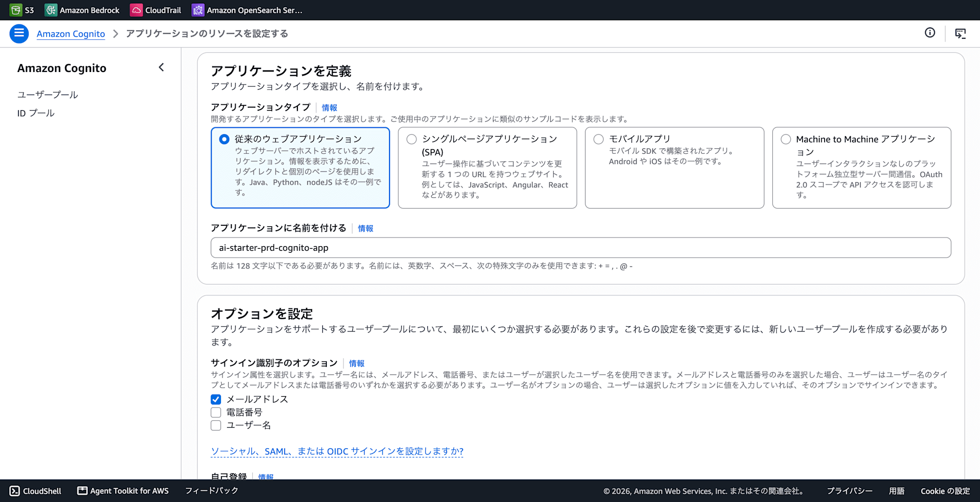Check the 電話番号 sign-in checkbox
This screenshot has height=502, width=980.
216,412
